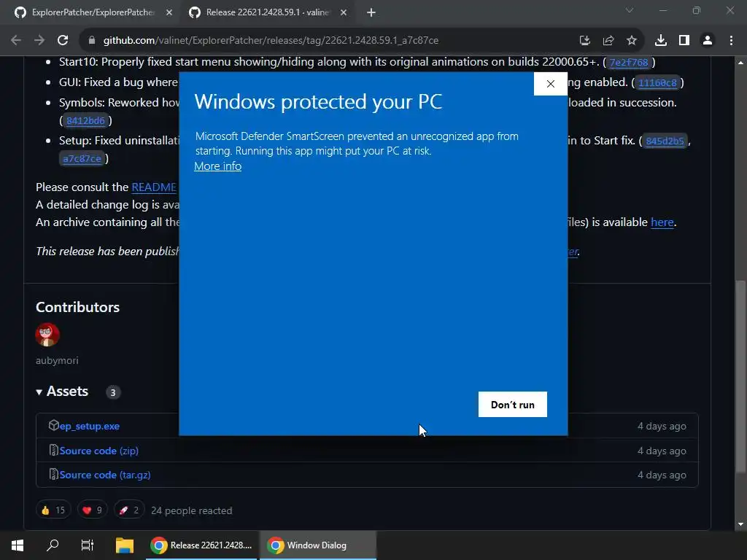Open the Chrome profile menu
Image resolution: width=747 pixels, height=560 pixels.
(x=708, y=41)
